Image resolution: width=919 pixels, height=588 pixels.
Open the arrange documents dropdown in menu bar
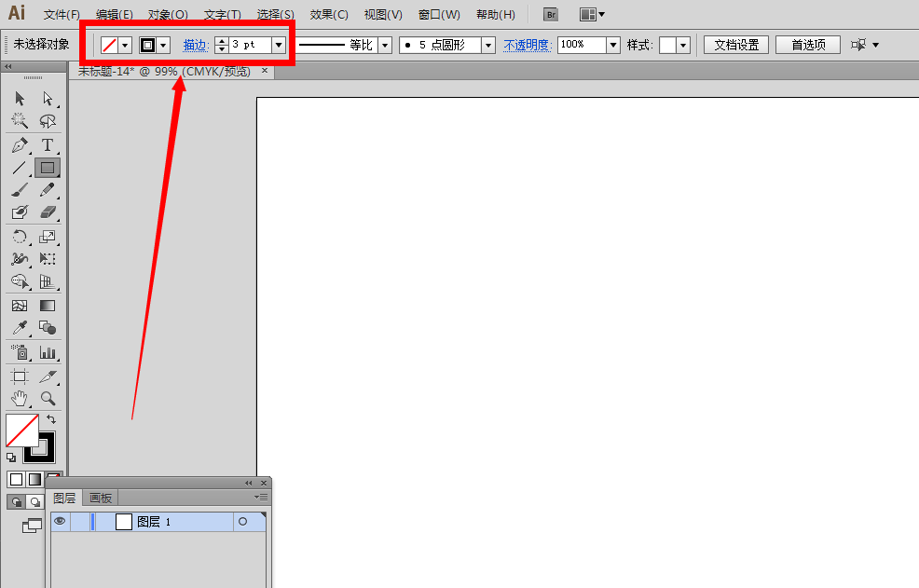click(x=592, y=15)
